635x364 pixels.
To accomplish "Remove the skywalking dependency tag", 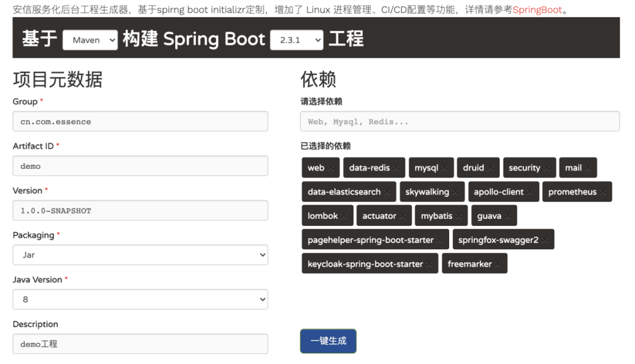I will click(456, 192).
